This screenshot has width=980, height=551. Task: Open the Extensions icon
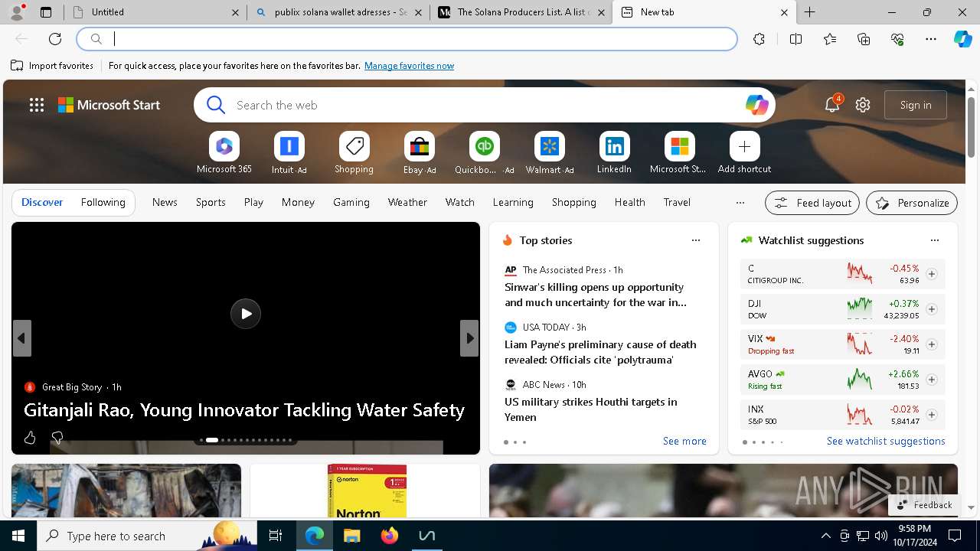coord(759,39)
